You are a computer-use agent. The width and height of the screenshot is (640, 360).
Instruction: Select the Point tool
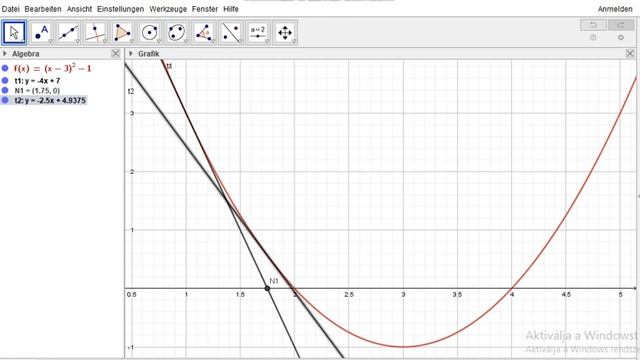[41, 33]
